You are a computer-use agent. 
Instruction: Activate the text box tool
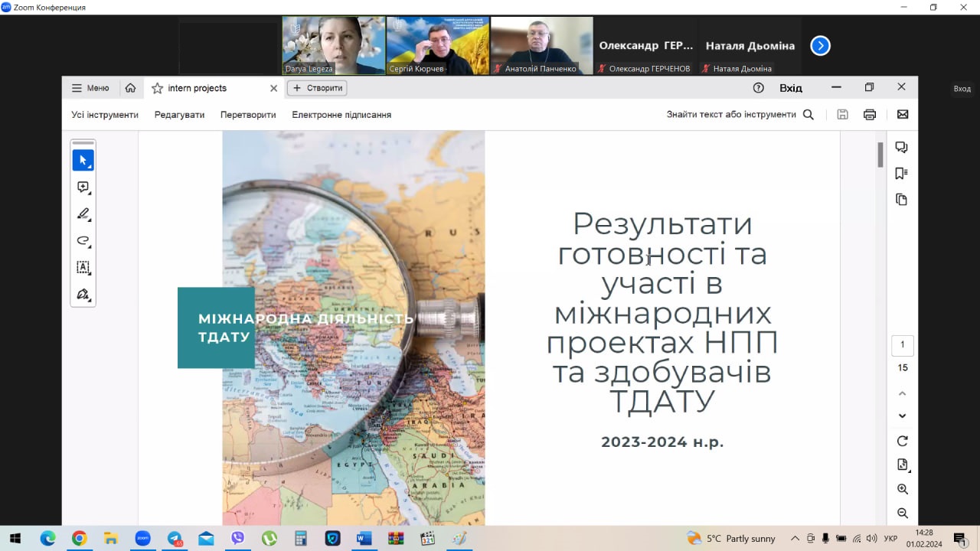tap(83, 268)
